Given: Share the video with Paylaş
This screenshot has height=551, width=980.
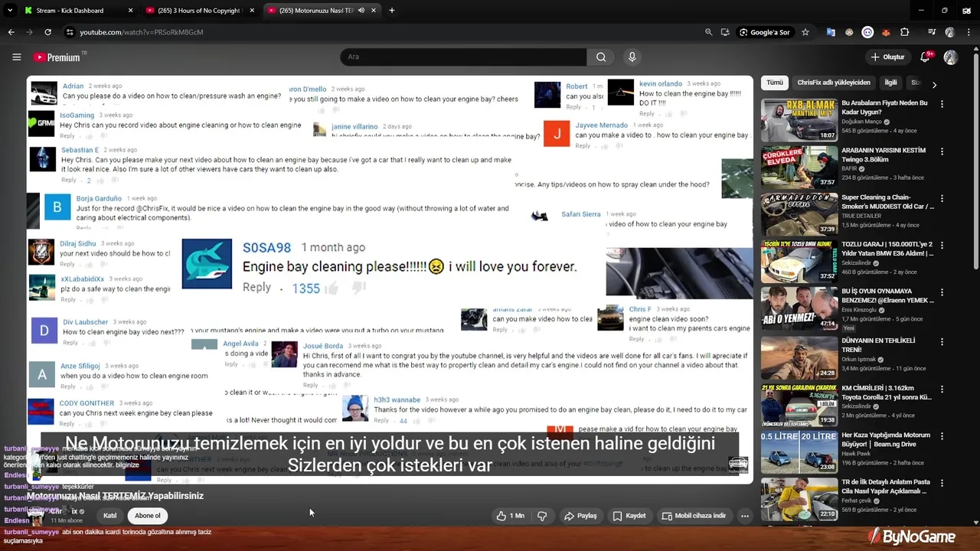Looking at the screenshot, I should click(x=580, y=516).
